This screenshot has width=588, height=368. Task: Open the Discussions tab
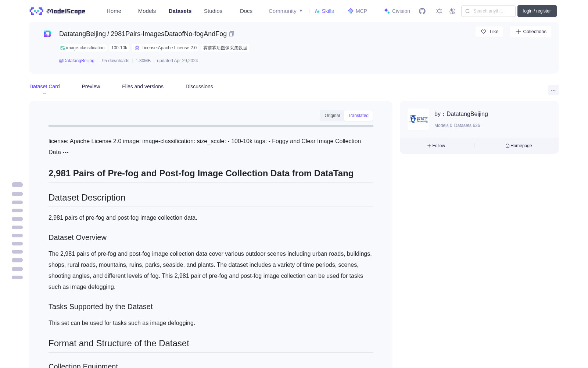click(199, 86)
